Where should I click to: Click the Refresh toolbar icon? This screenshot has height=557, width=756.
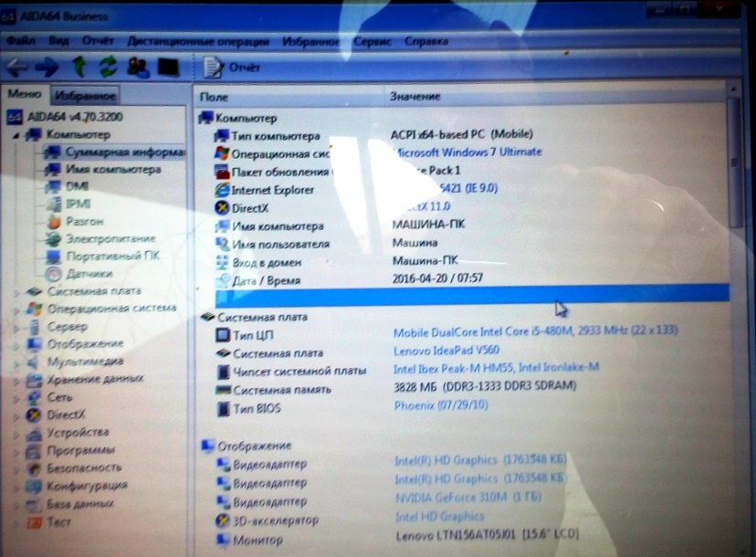click(108, 67)
